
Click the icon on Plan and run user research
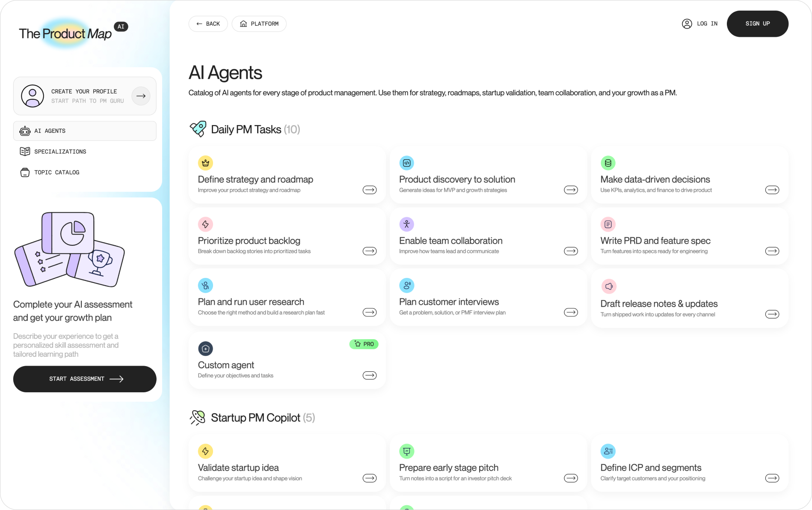click(205, 285)
